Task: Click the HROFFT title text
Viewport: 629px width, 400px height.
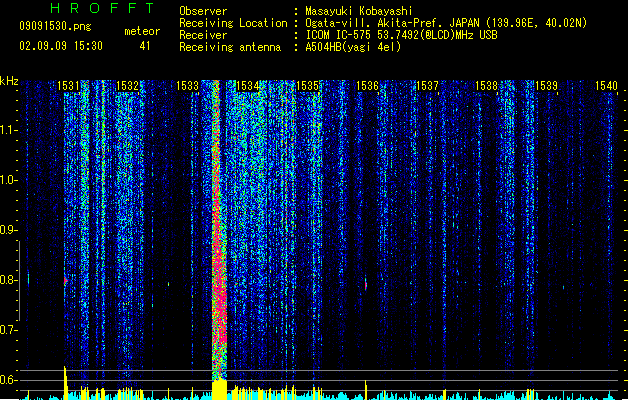Action: (103, 8)
